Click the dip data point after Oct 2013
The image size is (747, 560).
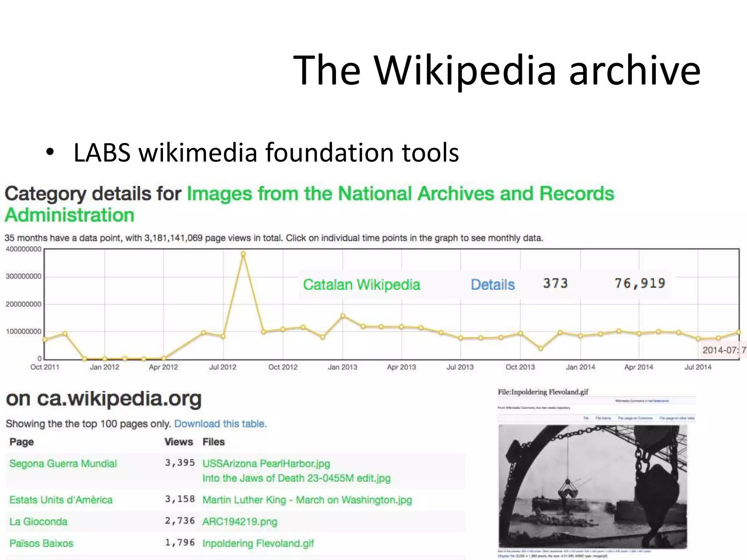click(x=541, y=349)
